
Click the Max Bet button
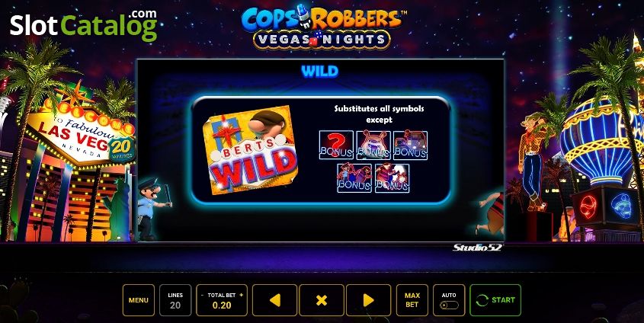click(x=412, y=300)
